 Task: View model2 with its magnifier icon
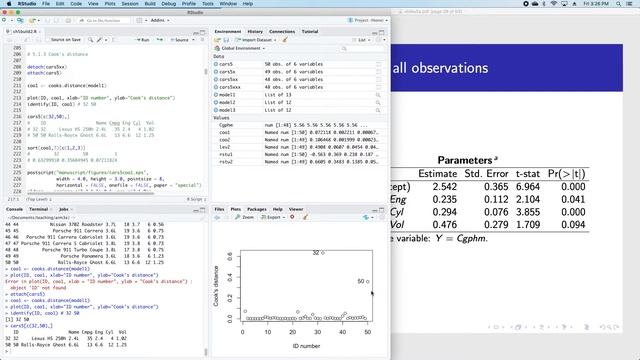pyautogui.click(x=378, y=102)
